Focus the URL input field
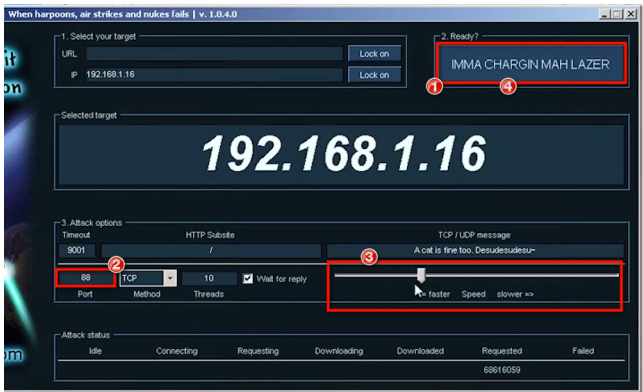643x392 pixels. tap(214, 53)
